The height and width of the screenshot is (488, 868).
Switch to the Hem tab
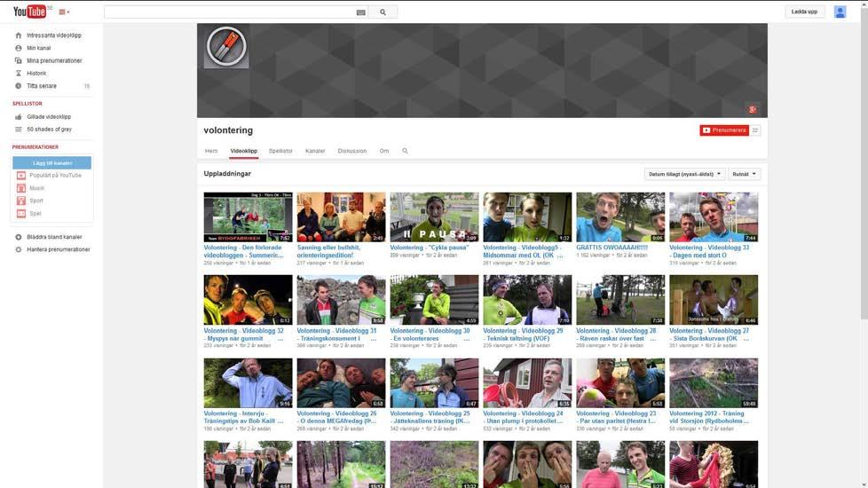[x=211, y=151]
